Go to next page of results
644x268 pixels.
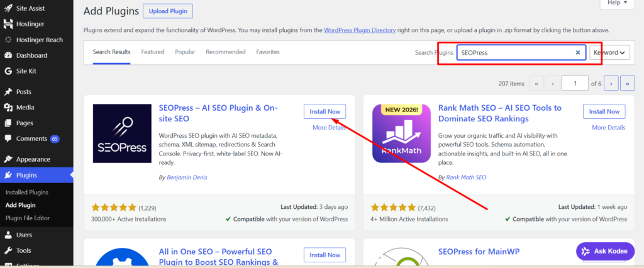(x=611, y=84)
